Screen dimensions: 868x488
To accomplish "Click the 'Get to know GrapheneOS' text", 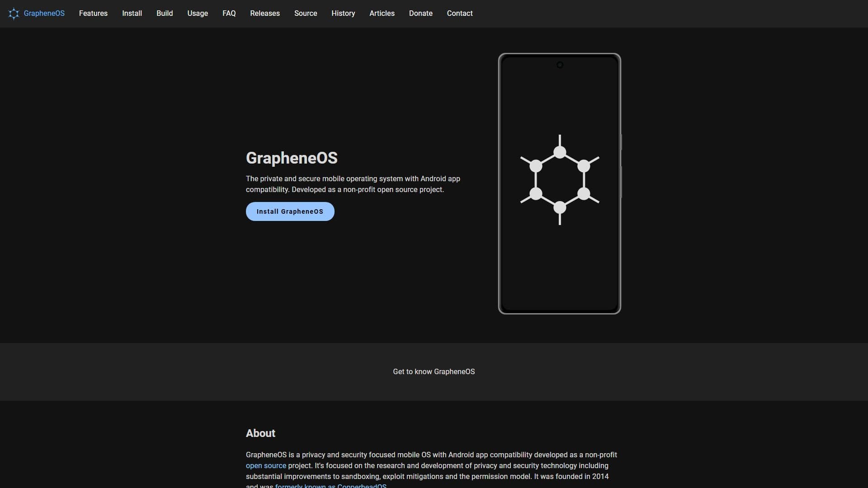I will pos(434,371).
